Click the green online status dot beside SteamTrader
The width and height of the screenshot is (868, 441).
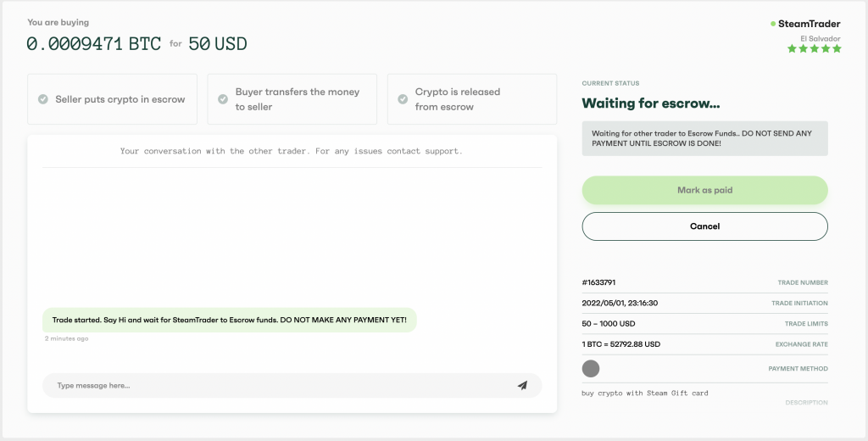pos(773,24)
